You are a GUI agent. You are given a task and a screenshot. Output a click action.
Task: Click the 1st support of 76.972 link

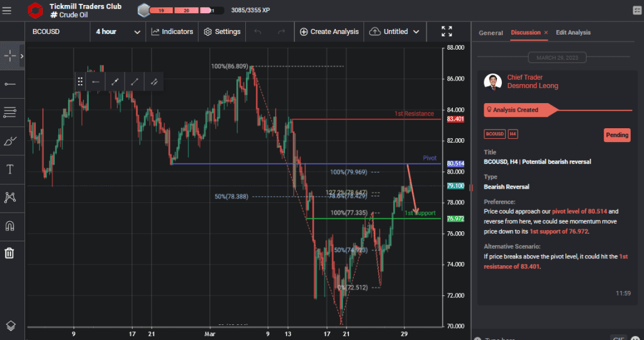pos(558,232)
